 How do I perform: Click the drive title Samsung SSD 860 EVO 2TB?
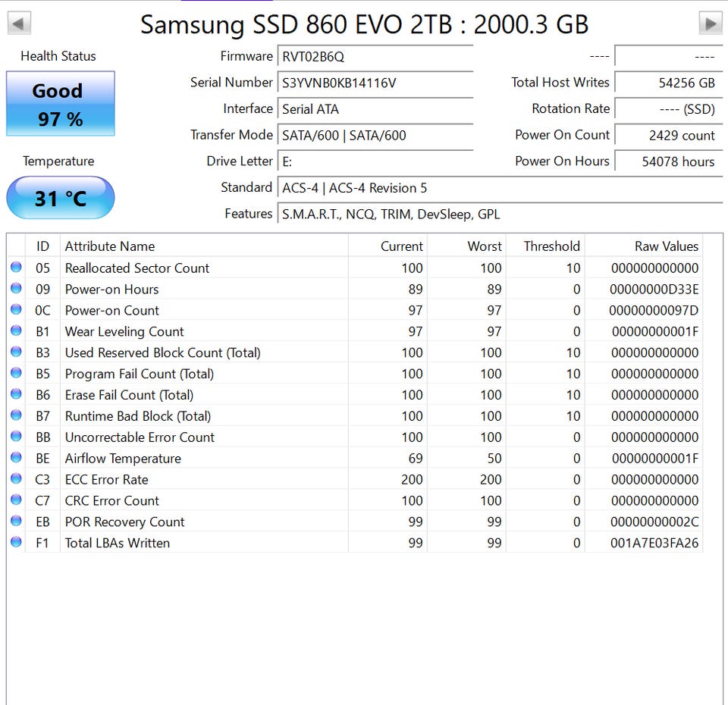coord(297,24)
